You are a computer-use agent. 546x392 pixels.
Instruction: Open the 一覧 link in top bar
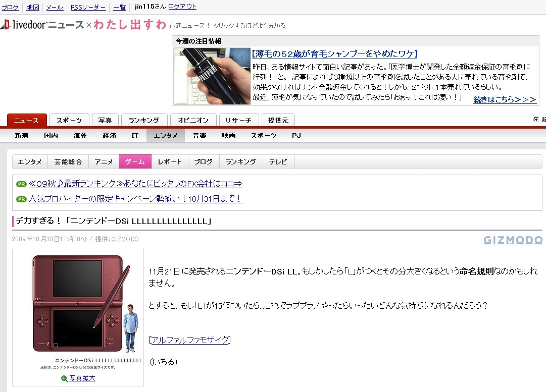click(x=119, y=7)
